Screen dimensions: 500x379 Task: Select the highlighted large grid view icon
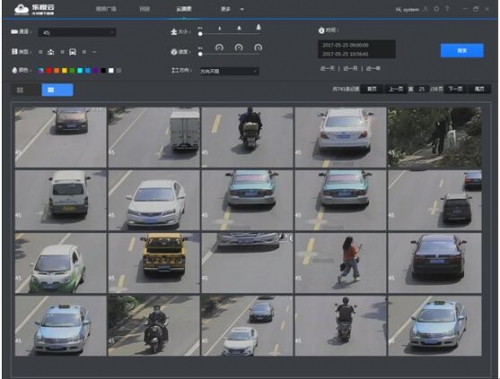tap(57, 90)
